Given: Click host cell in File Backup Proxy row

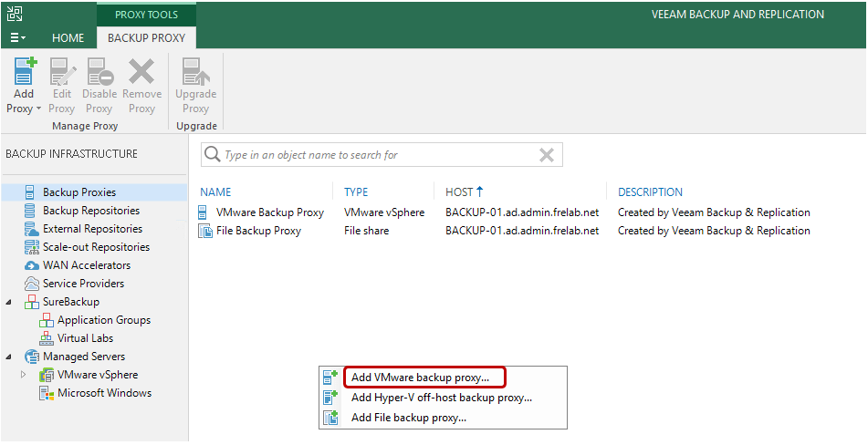Looking at the screenshot, I should 522,231.
